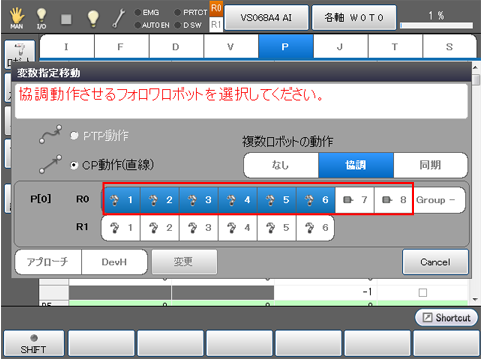Click the PTP curved path icon
Image resolution: width=481 pixels, height=360 pixels.
pyautogui.click(x=50, y=134)
